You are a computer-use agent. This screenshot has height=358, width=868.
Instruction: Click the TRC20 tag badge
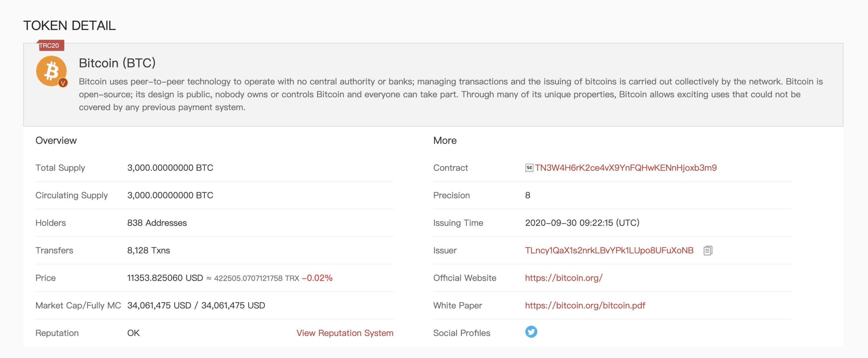coord(50,45)
